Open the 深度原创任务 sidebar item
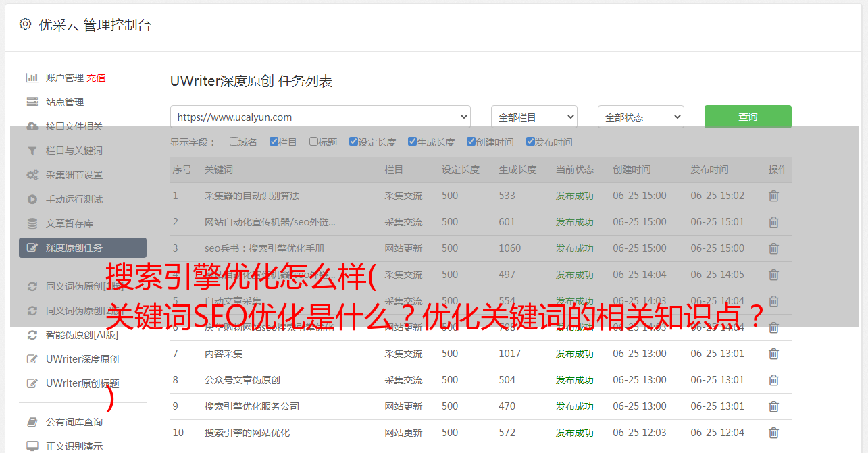The width and height of the screenshot is (868, 453). [x=82, y=248]
